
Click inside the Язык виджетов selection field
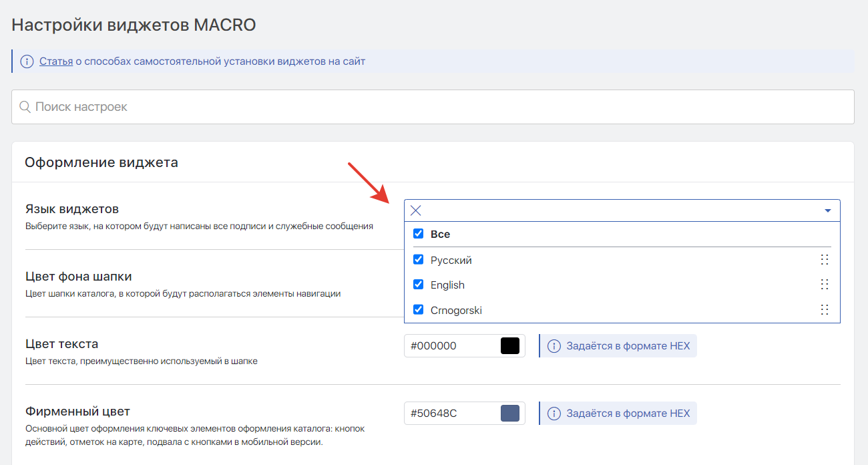(x=621, y=210)
